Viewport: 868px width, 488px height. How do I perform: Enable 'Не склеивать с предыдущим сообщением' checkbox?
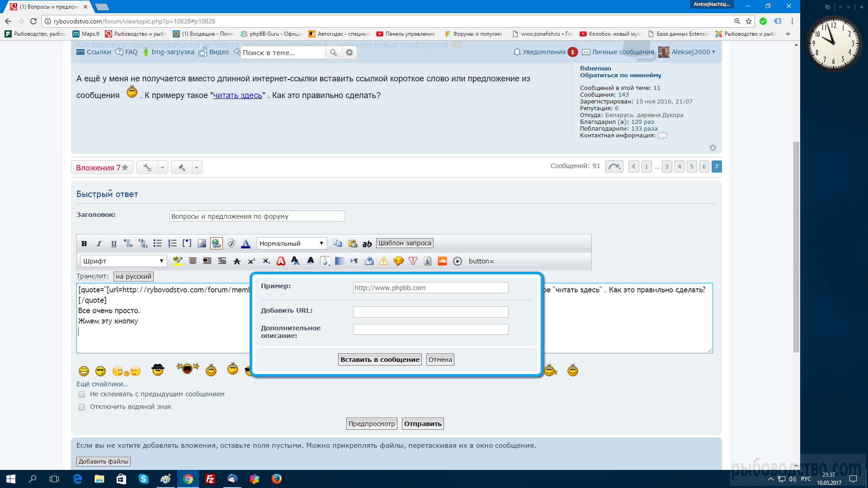(x=82, y=394)
